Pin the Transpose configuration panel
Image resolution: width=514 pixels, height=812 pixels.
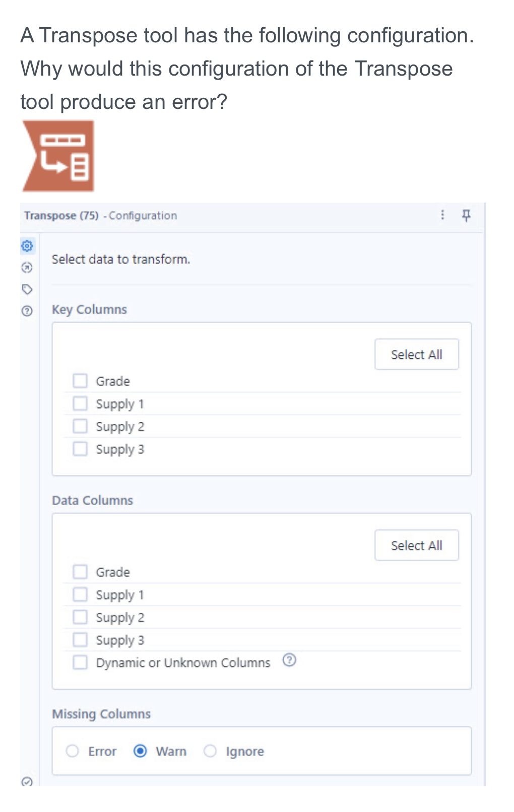466,216
